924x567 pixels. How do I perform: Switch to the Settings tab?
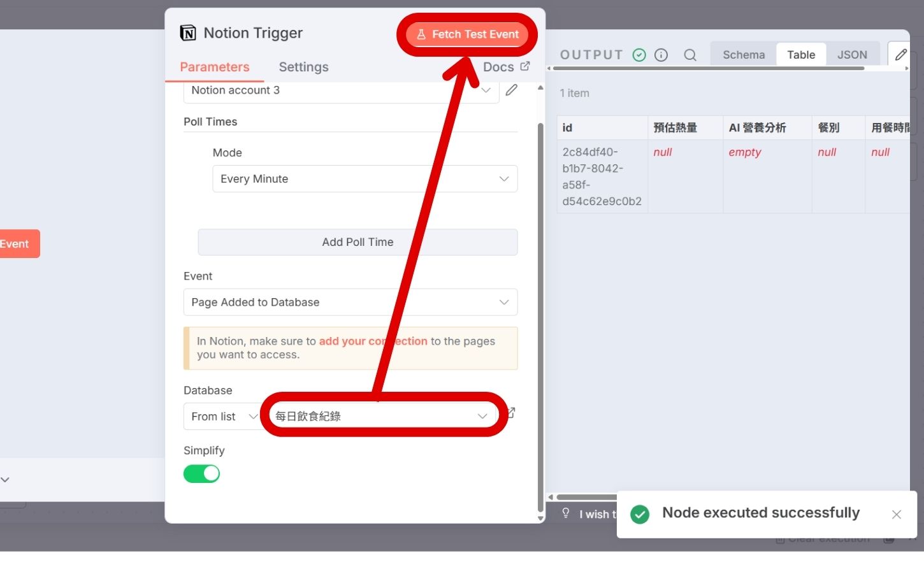click(x=303, y=67)
